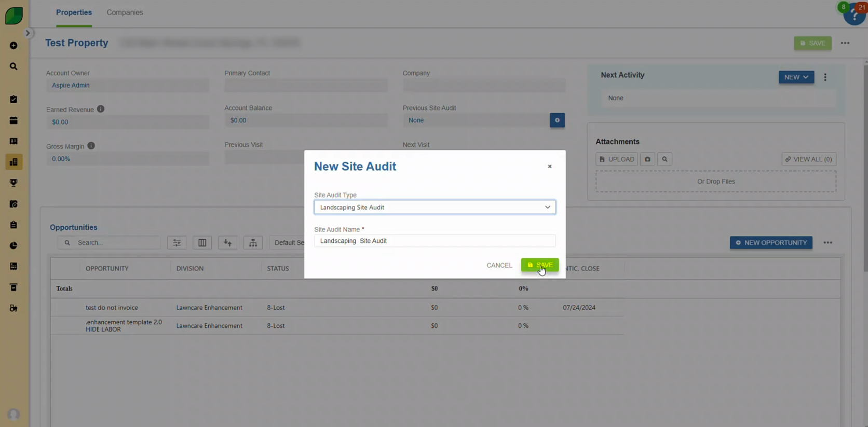Viewport: 868px width, 427px height.
Task: Click the Account Owner Aspire Admin field
Action: [x=127, y=85]
